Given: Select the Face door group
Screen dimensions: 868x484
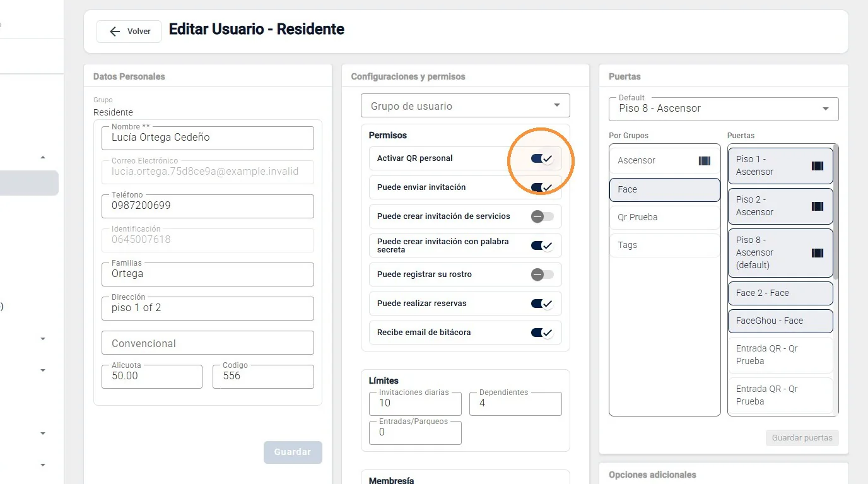Looking at the screenshot, I should 665,189.
